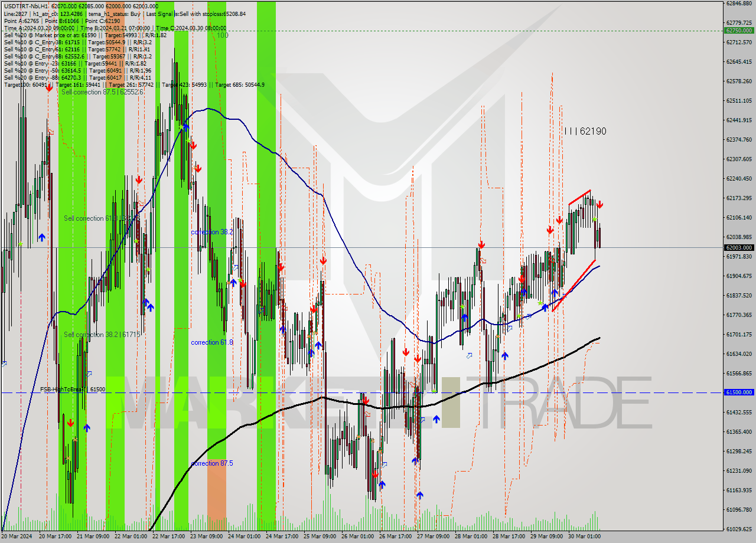Click 'Sell correction 87.5 | 62552.6' label
756x543 pixels.
pos(102,92)
